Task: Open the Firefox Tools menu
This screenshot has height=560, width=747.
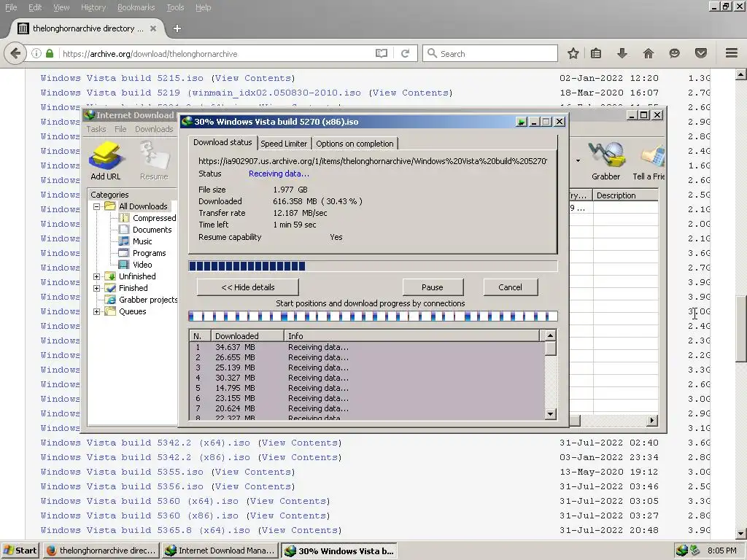Action: click(x=175, y=7)
